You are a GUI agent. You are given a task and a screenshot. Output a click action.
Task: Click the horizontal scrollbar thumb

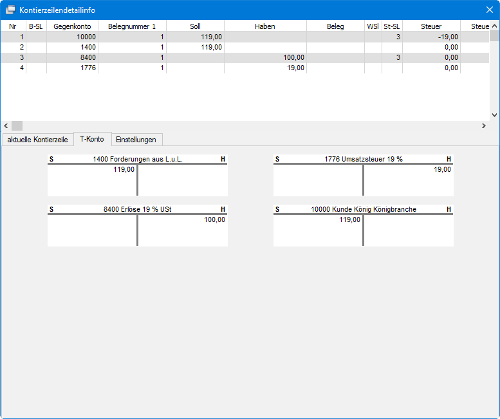[x=17, y=126]
